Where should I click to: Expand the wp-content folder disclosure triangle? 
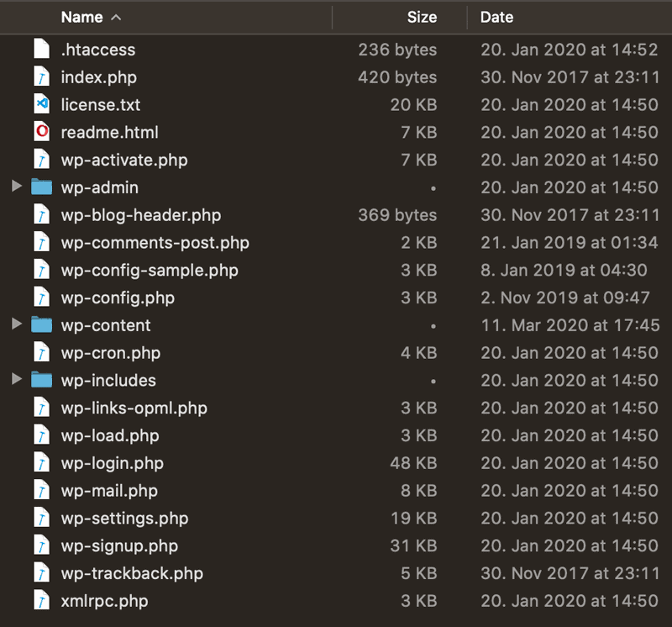[x=17, y=325]
